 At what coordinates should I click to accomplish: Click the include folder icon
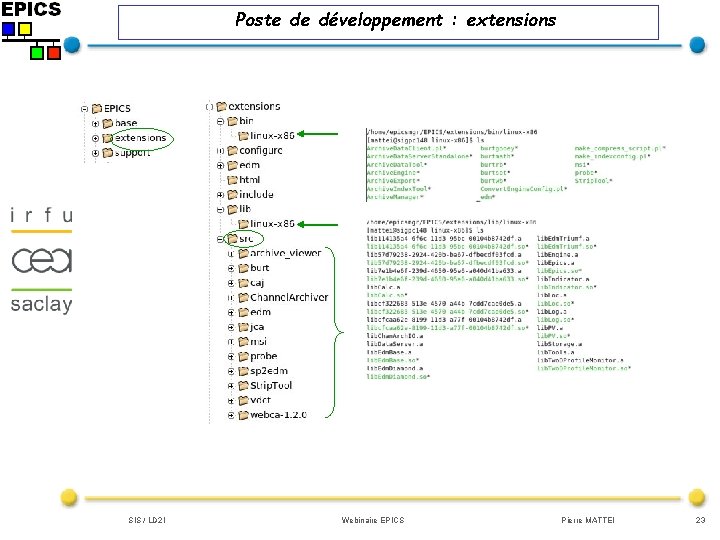[x=232, y=195]
